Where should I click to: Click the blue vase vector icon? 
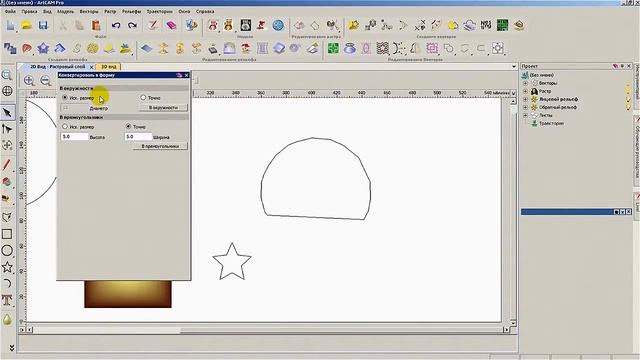pos(350,49)
